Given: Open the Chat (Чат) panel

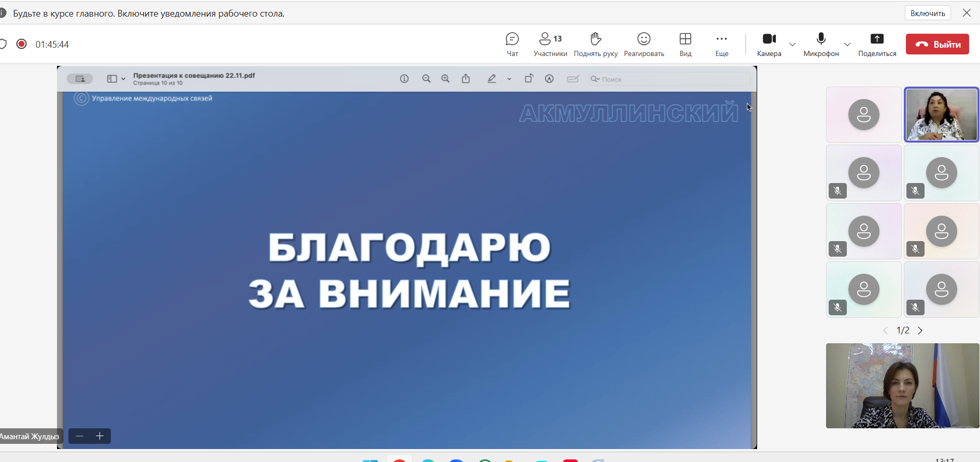Looking at the screenshot, I should pyautogui.click(x=512, y=45).
